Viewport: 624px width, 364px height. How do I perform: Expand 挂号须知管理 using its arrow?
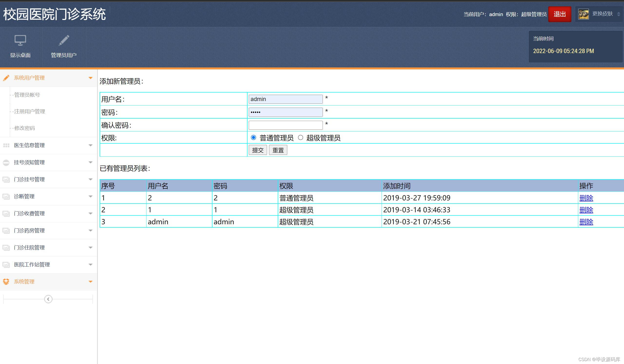91,162
